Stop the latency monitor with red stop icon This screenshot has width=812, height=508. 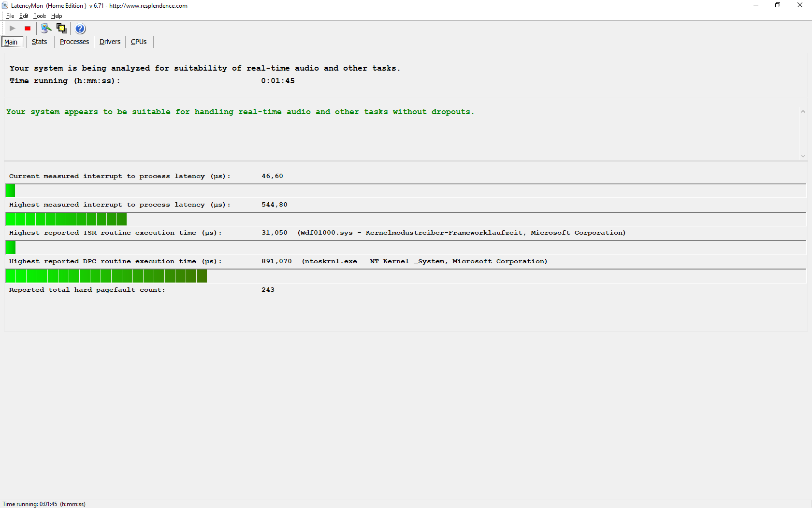[28, 29]
